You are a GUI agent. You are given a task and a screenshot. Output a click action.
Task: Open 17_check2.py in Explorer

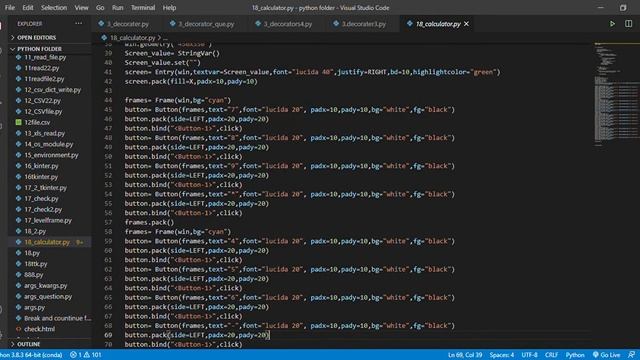tap(43, 209)
